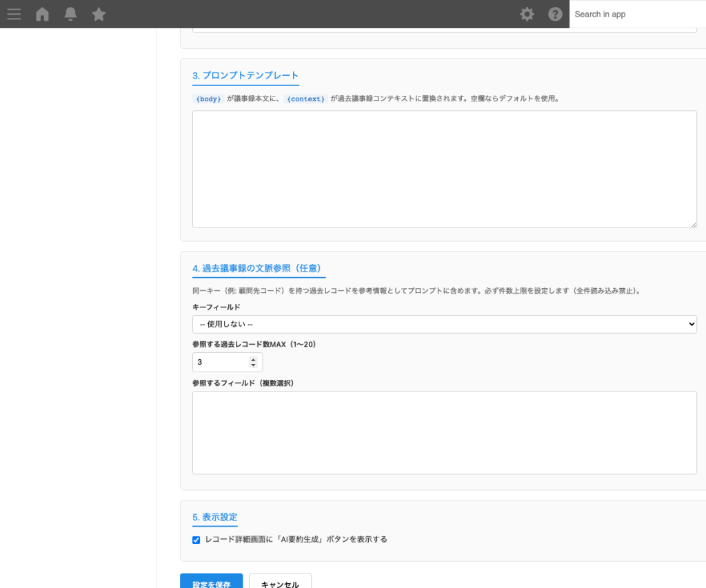Viewport: 706px width, 588px height.
Task: Click the prompt textarea resize grip
Action: click(x=694, y=225)
